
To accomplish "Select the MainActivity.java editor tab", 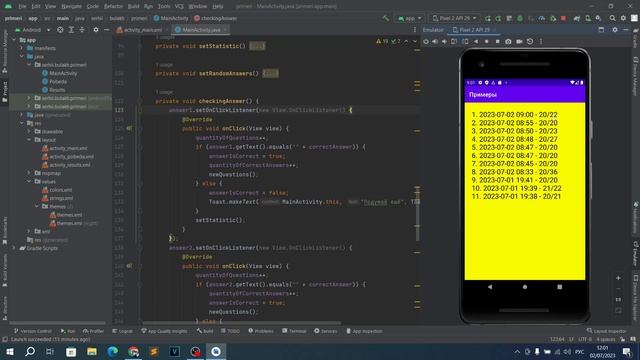I will 201,30.
